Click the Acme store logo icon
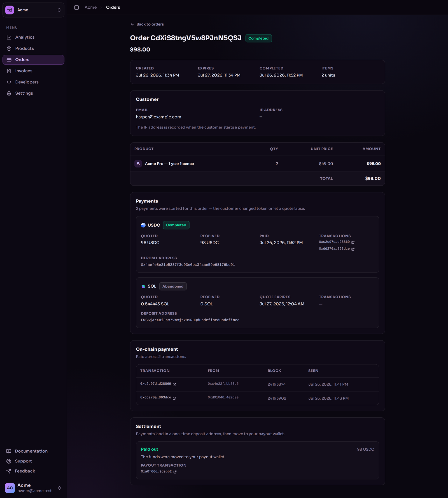This screenshot has height=498, width=448. [10, 10]
